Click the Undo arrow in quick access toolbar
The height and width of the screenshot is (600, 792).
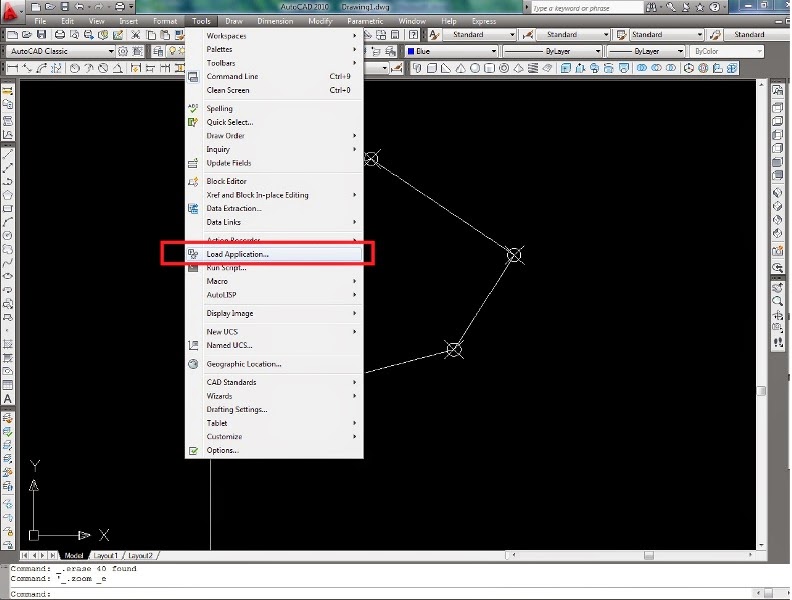pos(79,7)
